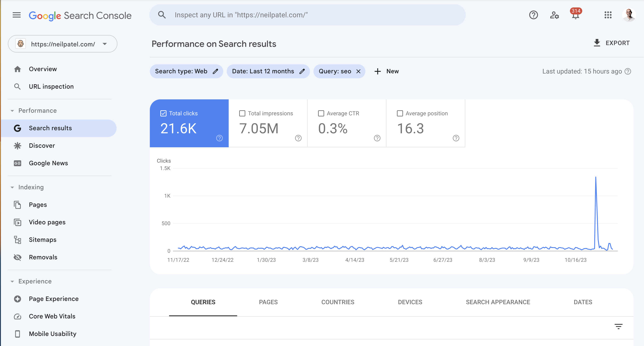
Task: Click the Core Web Vitals gauge icon
Action: tap(17, 316)
